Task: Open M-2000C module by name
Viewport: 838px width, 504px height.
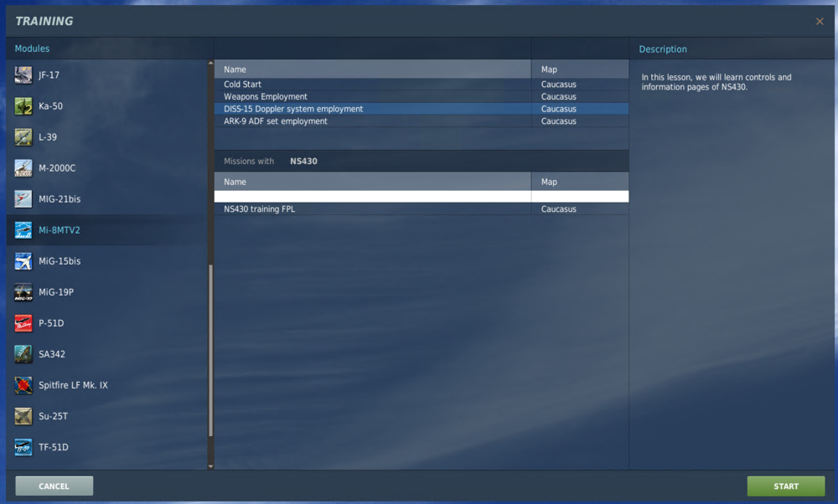Action: [57, 168]
